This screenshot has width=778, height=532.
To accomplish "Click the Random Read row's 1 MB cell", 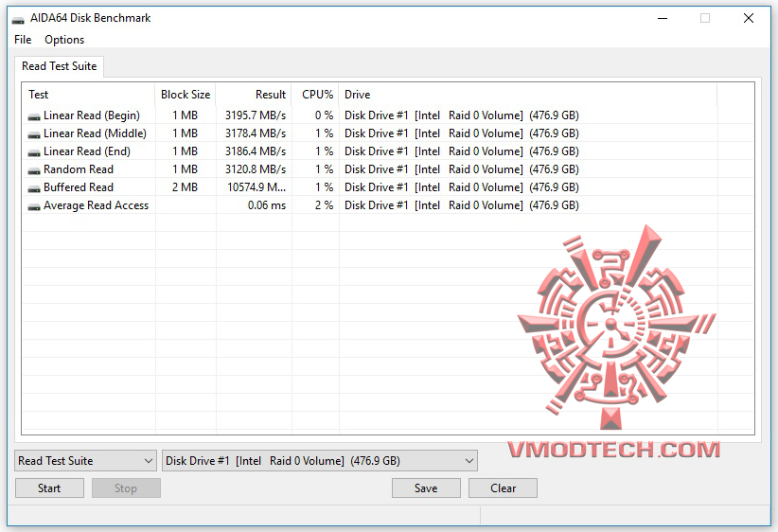I will click(x=186, y=169).
